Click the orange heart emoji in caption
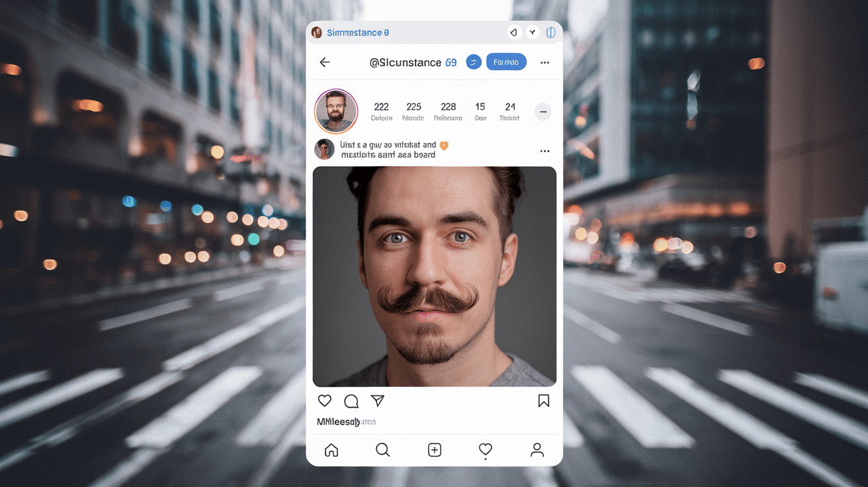 click(x=444, y=145)
